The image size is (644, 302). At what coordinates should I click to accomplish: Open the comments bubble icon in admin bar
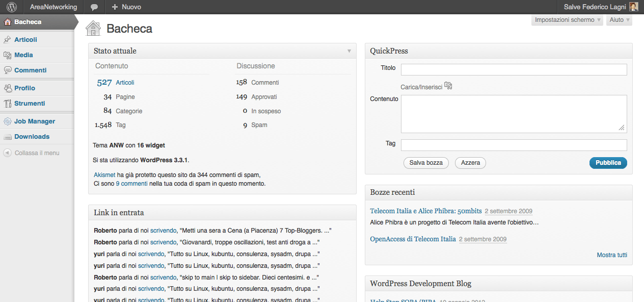94,7
